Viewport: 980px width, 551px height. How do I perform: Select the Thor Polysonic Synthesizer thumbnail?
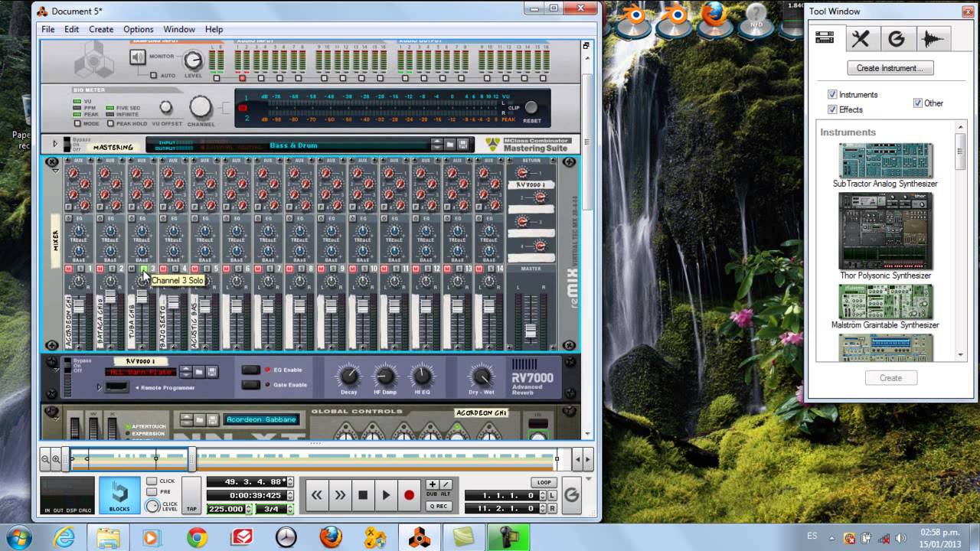[x=885, y=230]
